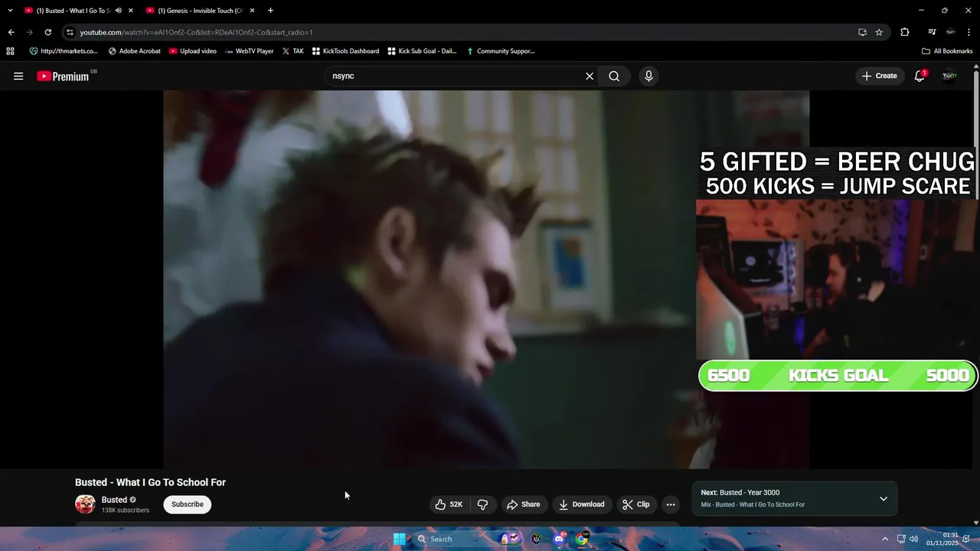Image resolution: width=980 pixels, height=551 pixels.
Task: Click the Create button
Action: pyautogui.click(x=879, y=76)
